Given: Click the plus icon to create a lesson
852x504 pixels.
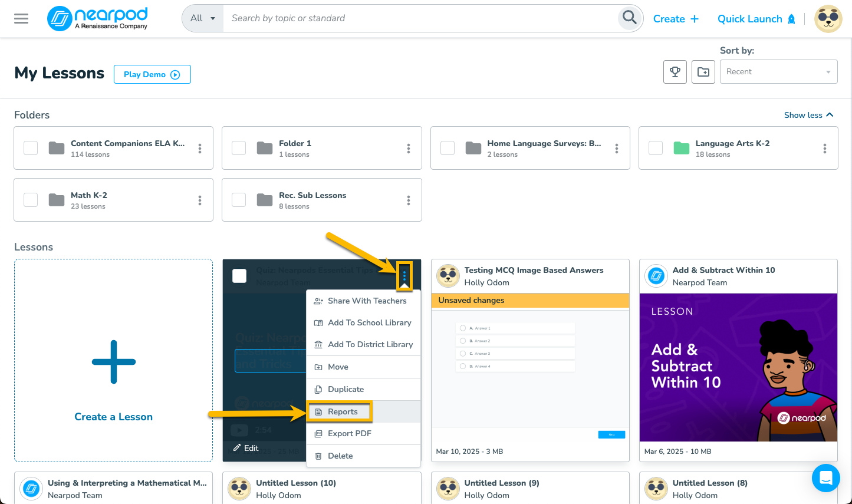Looking at the screenshot, I should (114, 362).
